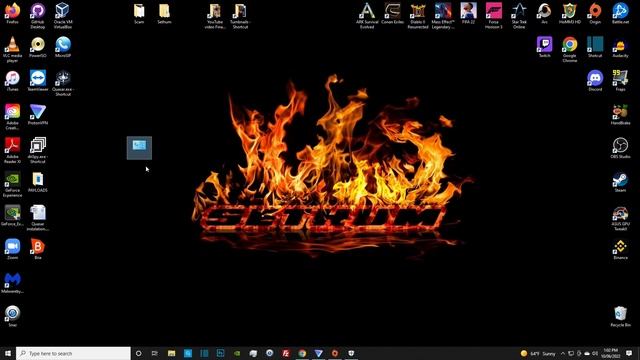Viewport: 640px width, 360px height.
Task: Launch Mass Effect Legendary Edition
Action: pyautogui.click(x=443, y=16)
